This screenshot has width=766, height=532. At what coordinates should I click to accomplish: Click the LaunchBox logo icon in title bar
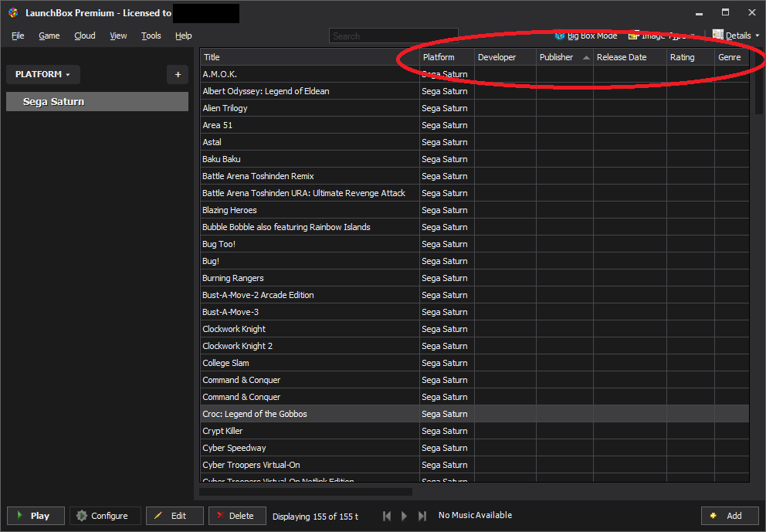[14, 12]
